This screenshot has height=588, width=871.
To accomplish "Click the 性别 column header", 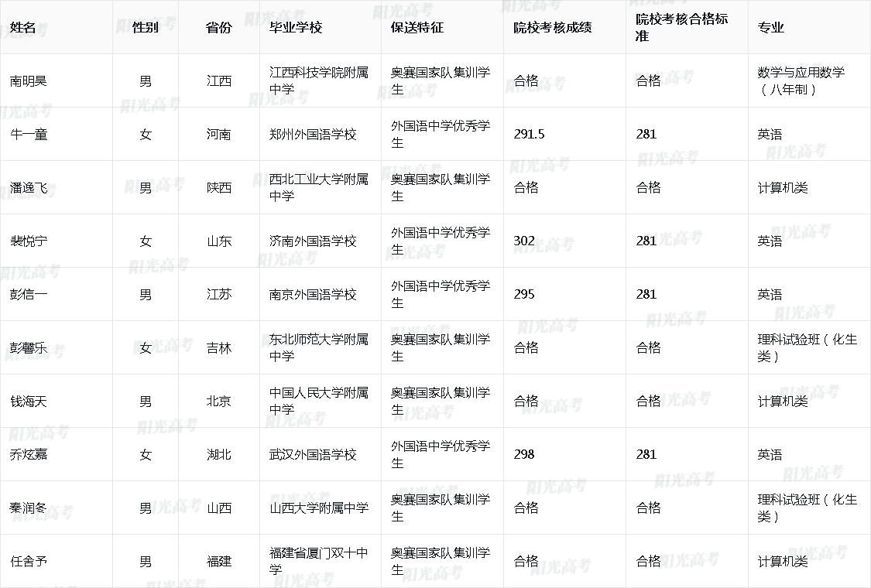I will tap(145, 27).
